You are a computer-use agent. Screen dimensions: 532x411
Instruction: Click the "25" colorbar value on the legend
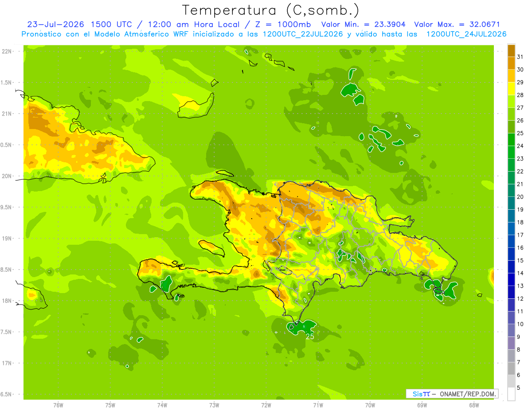[x=520, y=133]
